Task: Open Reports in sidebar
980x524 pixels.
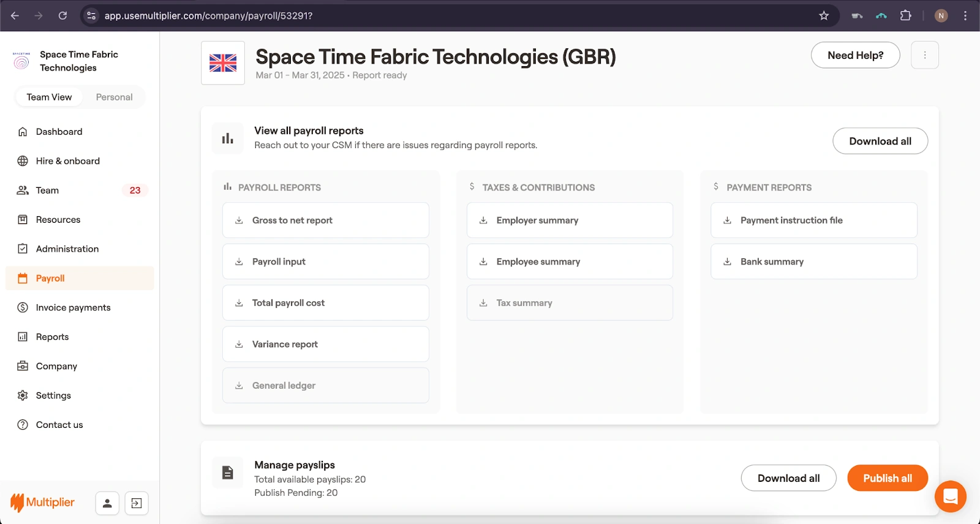Action: (80, 337)
